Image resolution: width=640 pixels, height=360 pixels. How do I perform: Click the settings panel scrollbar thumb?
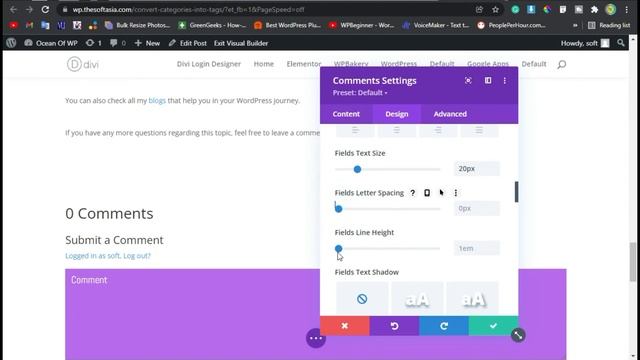[516, 192]
